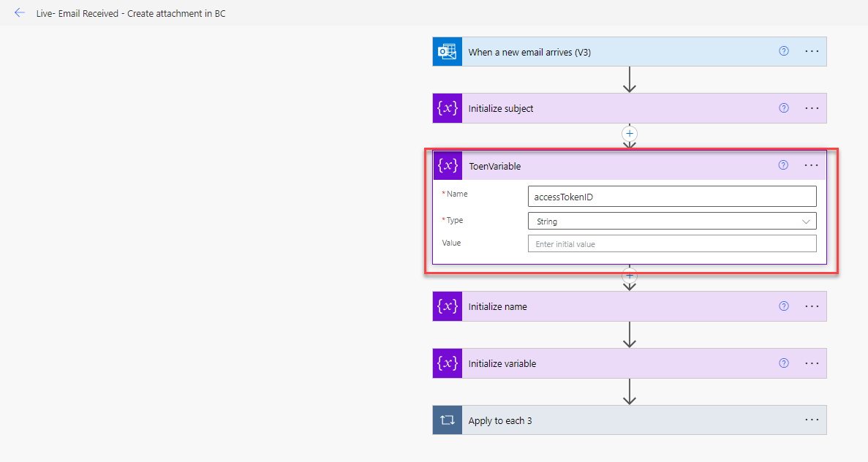Open the ellipsis menu on the email trigger
The height and width of the screenshot is (462, 868).
[x=811, y=51]
